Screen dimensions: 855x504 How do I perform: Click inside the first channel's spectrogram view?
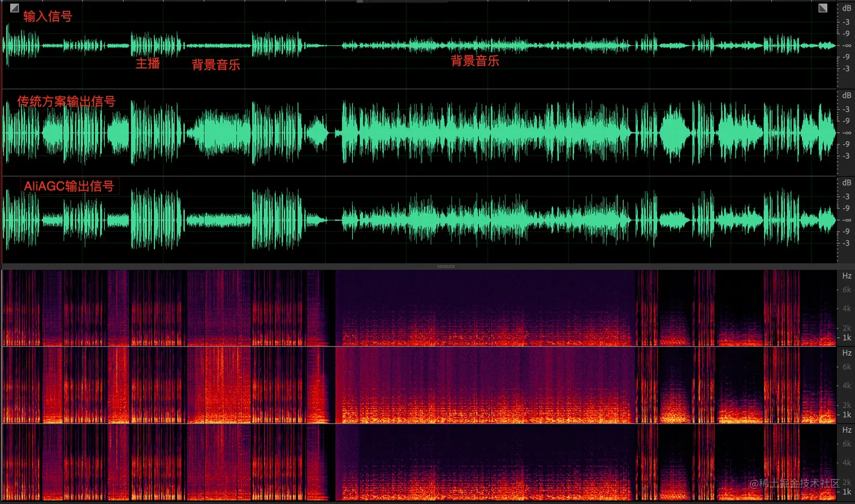[x=419, y=308]
